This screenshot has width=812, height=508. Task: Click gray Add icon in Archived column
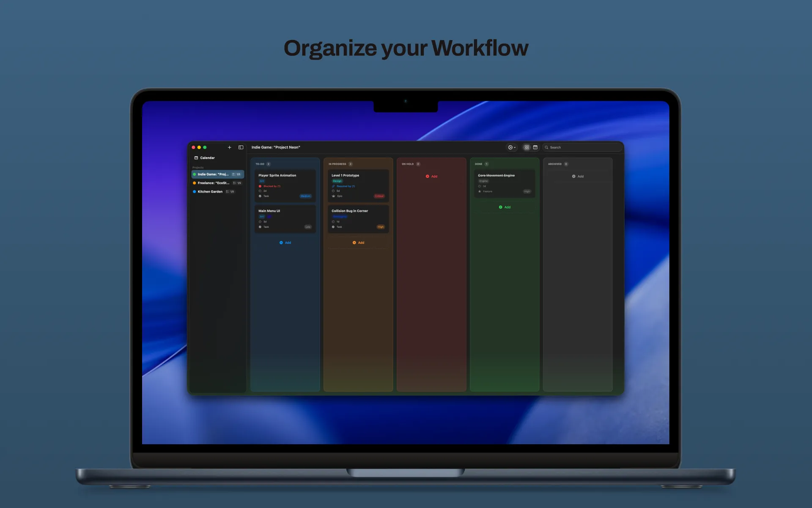click(x=574, y=176)
